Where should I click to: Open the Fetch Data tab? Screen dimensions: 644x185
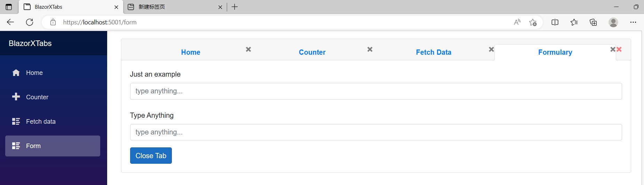click(x=434, y=52)
